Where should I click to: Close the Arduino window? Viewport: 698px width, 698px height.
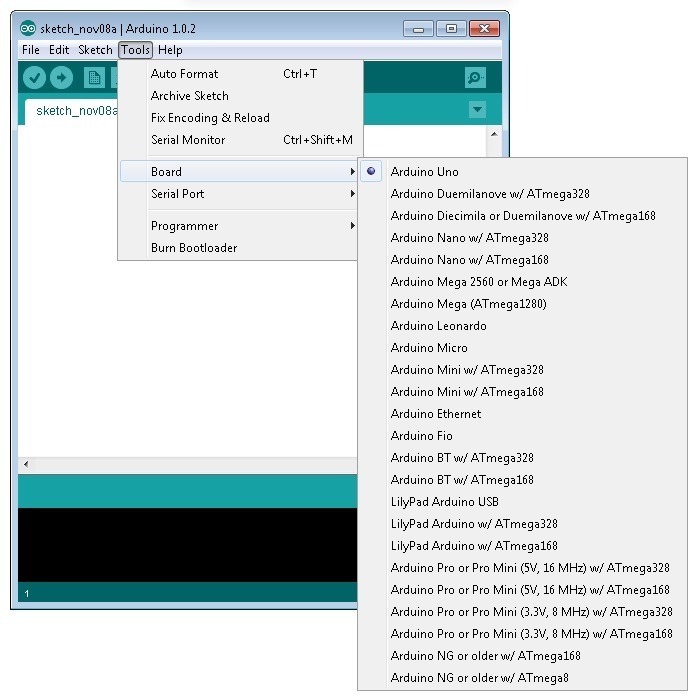tap(484, 29)
